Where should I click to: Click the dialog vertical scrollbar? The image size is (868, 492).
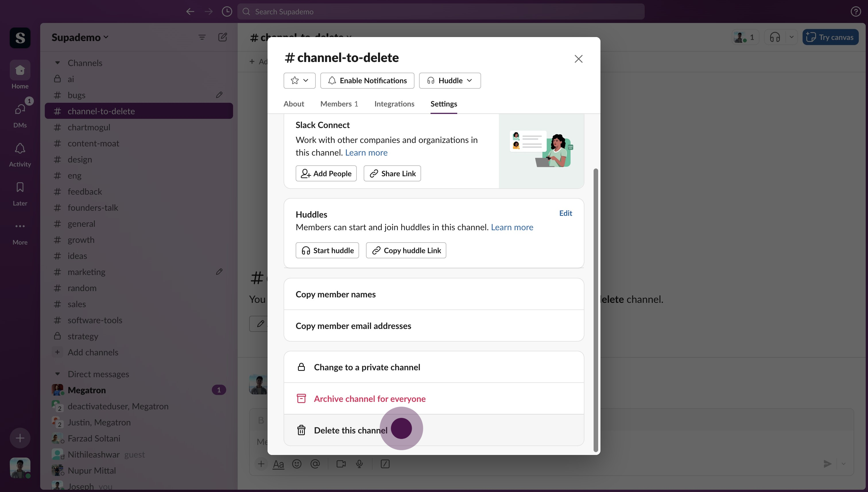tap(596, 310)
